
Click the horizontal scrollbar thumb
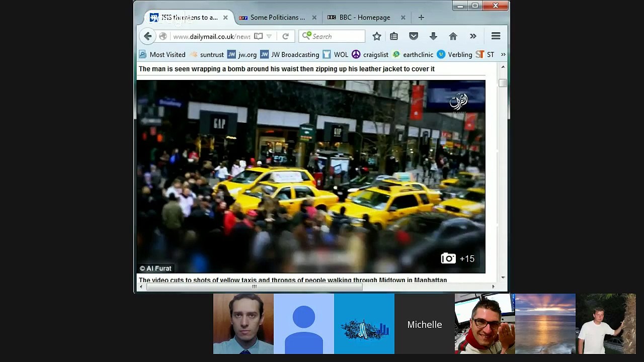pos(254,287)
